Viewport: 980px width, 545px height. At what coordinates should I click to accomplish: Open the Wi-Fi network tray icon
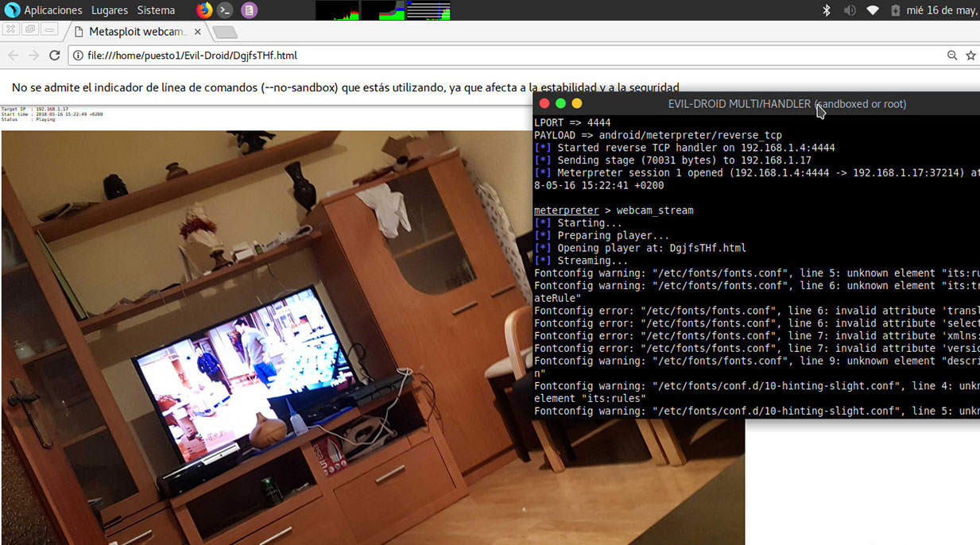pos(873,10)
